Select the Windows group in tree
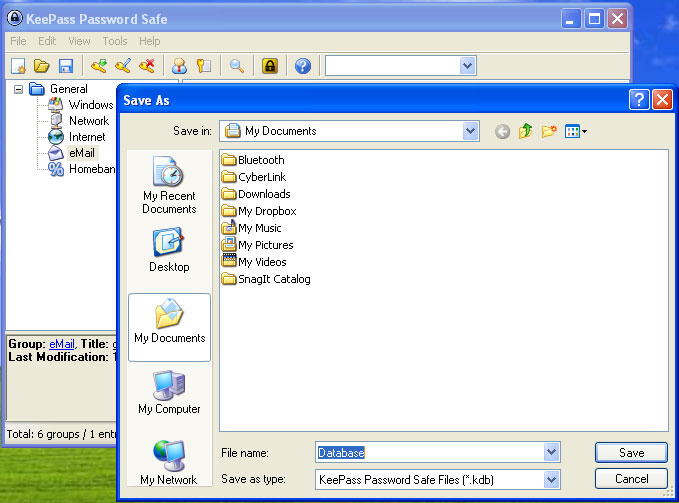Viewport: 679px width, 503px height. 91,105
